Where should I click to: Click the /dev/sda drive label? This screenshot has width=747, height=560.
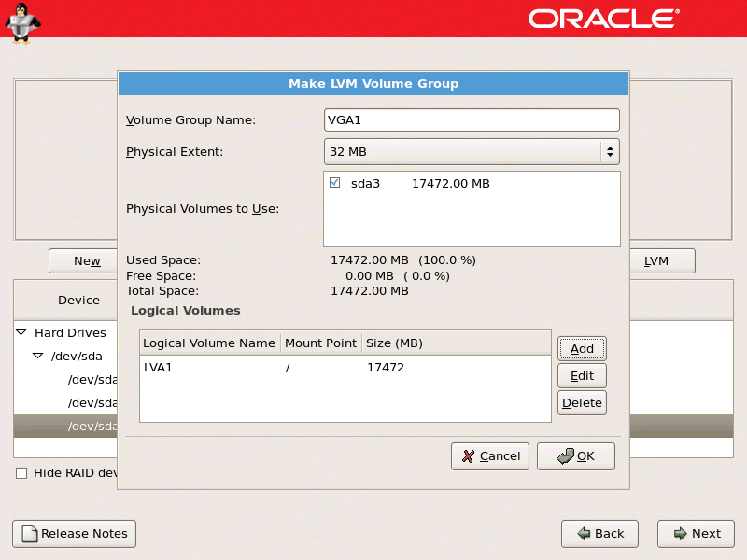pyautogui.click(x=77, y=357)
